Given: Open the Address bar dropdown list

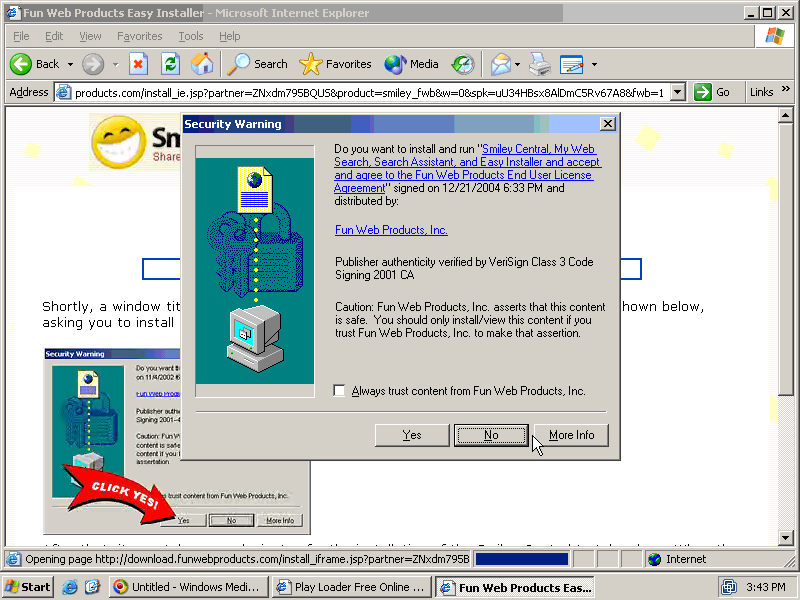Looking at the screenshot, I should 678,92.
